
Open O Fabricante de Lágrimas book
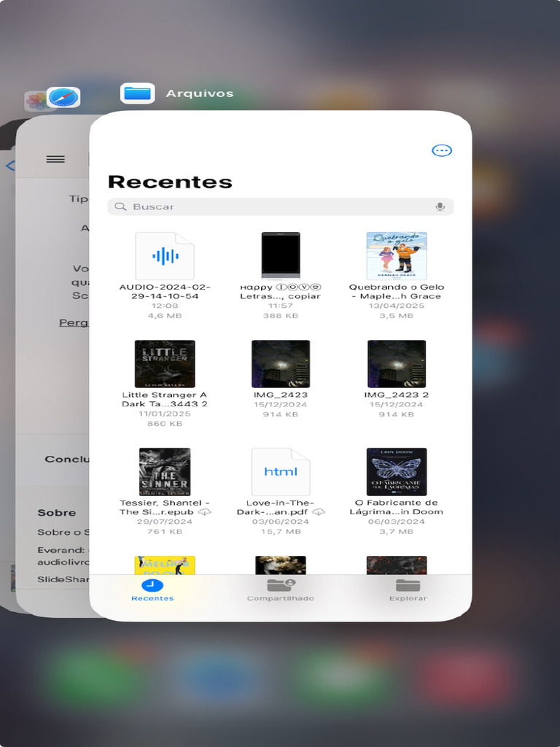pyautogui.click(x=397, y=472)
